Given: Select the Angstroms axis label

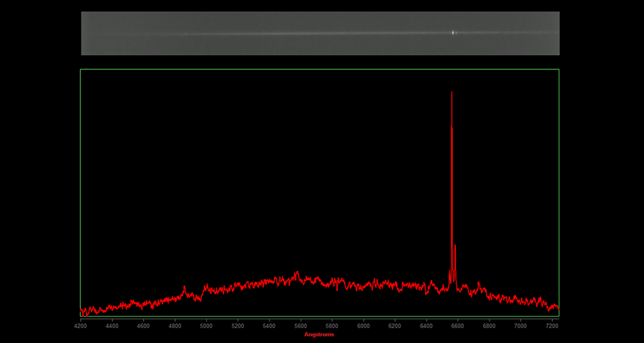Looking at the screenshot, I should click(x=319, y=334).
